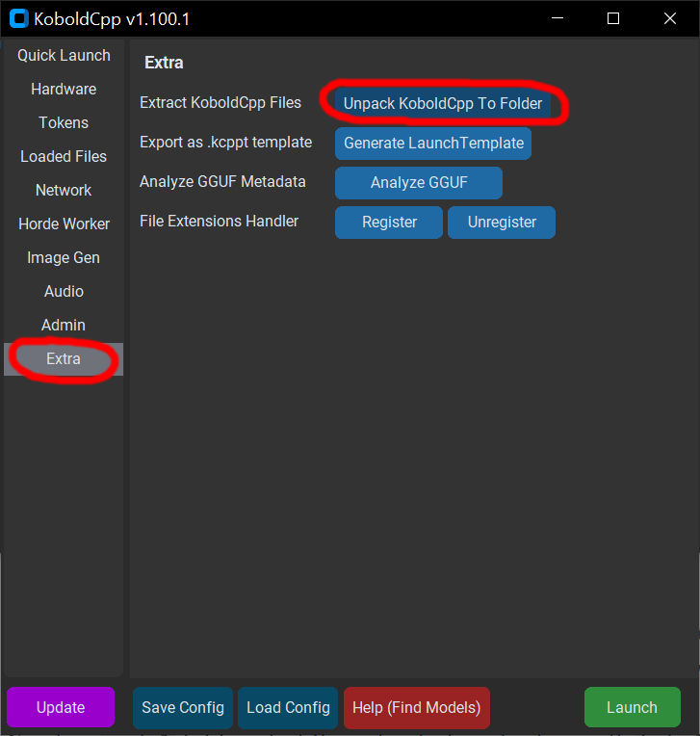Screen dimensions: 700x736
Task: Open the Quick Launch tab
Action: (64, 55)
